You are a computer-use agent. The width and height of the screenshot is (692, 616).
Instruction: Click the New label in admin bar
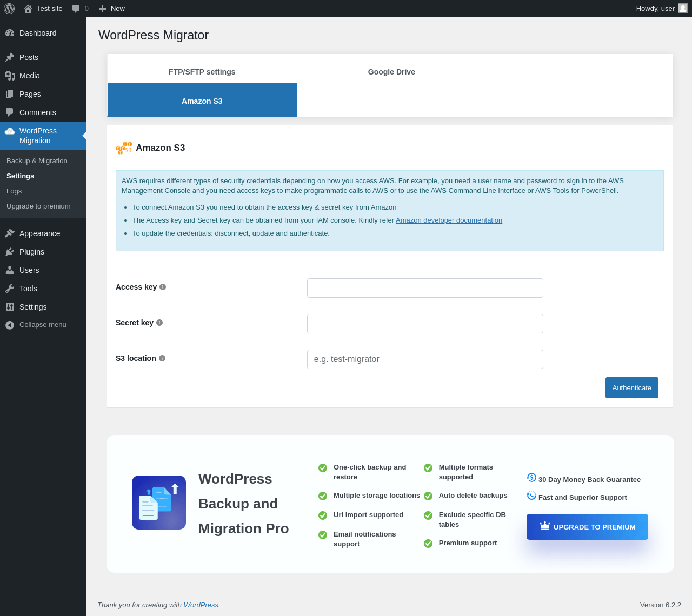pyautogui.click(x=118, y=9)
